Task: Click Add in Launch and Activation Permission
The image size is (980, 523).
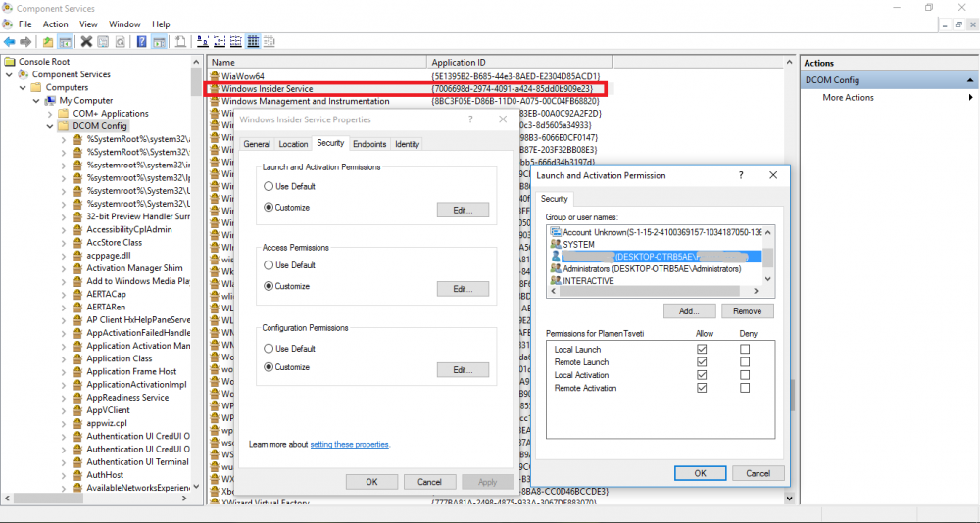Action: coord(689,311)
